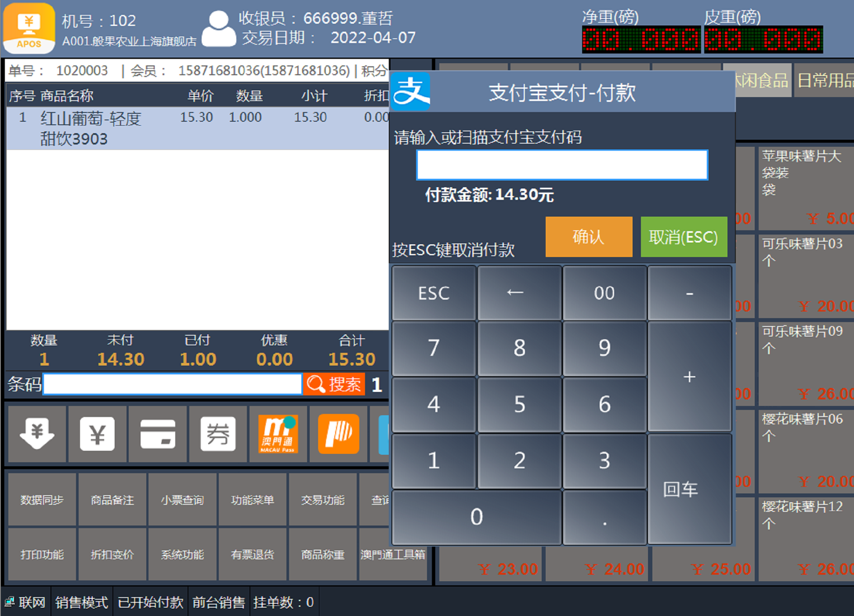This screenshot has width=854, height=616.
Task: Click the Alipay logo in dialog header
Action: [x=411, y=91]
